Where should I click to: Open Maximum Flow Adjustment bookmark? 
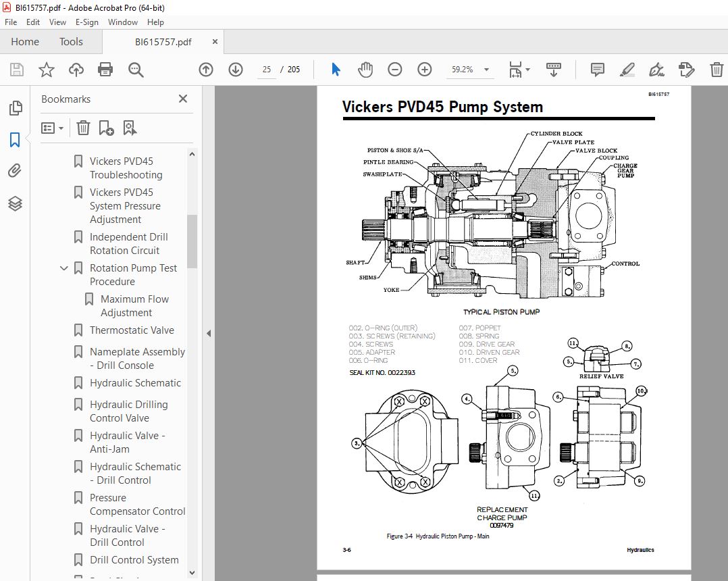[x=134, y=306]
